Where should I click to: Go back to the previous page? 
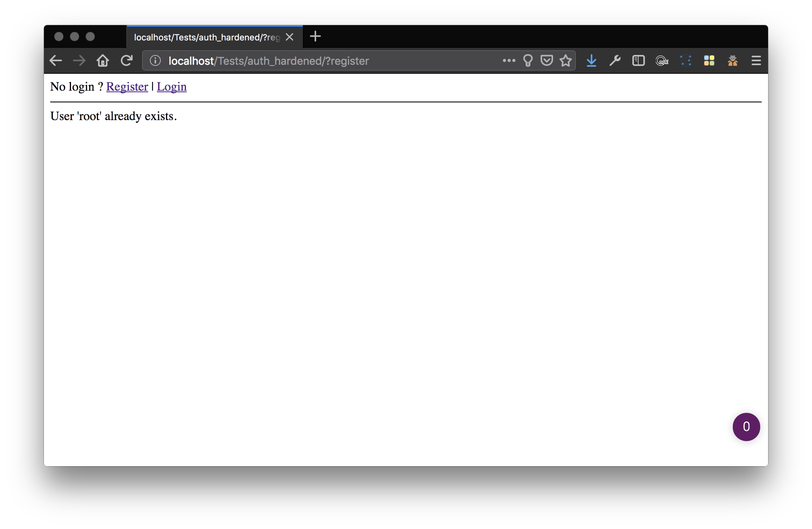pyautogui.click(x=56, y=61)
